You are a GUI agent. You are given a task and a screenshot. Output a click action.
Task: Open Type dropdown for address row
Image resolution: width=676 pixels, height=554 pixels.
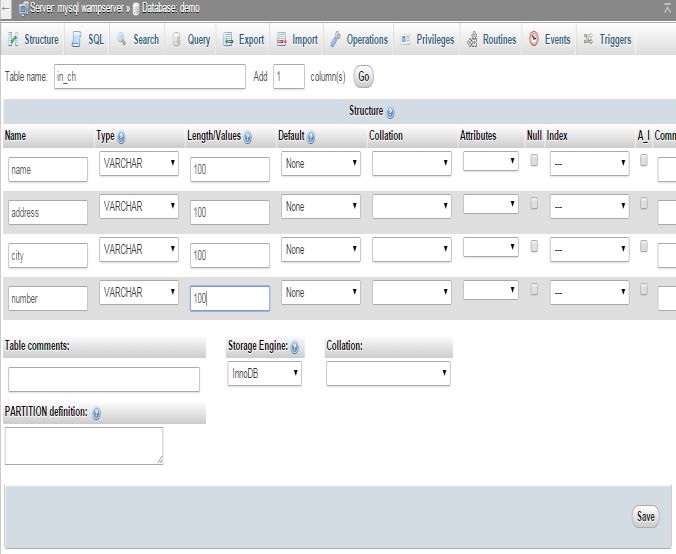coord(139,206)
